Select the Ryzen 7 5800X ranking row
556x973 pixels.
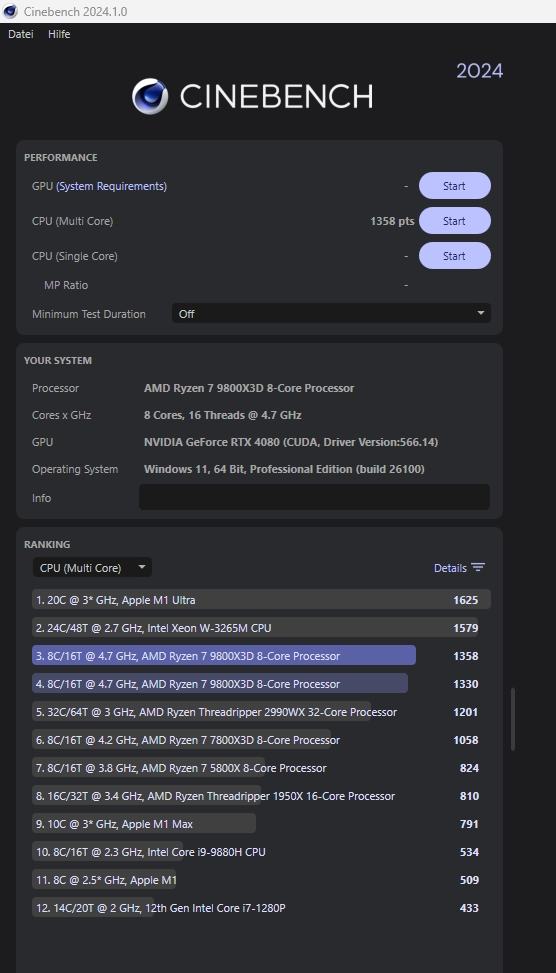261,768
